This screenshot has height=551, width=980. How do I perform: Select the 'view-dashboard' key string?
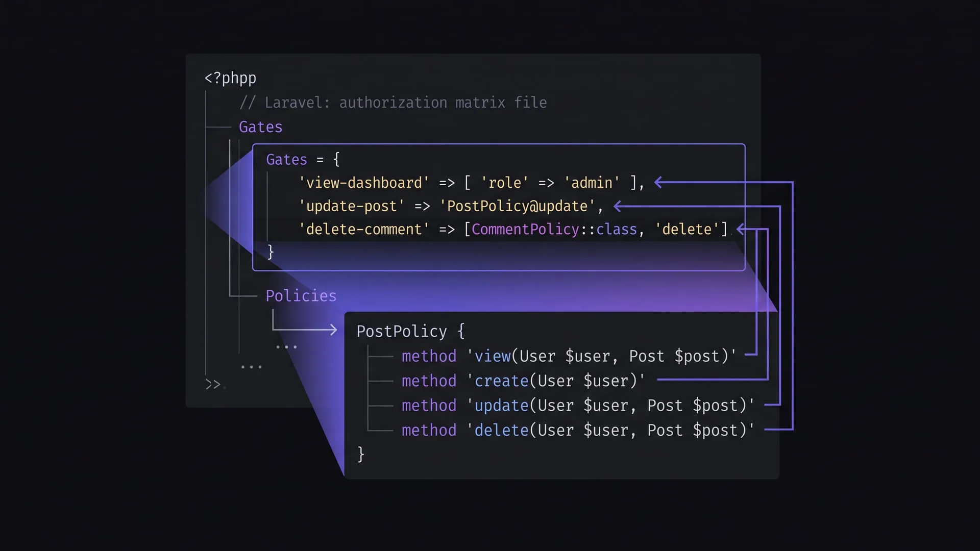click(364, 183)
